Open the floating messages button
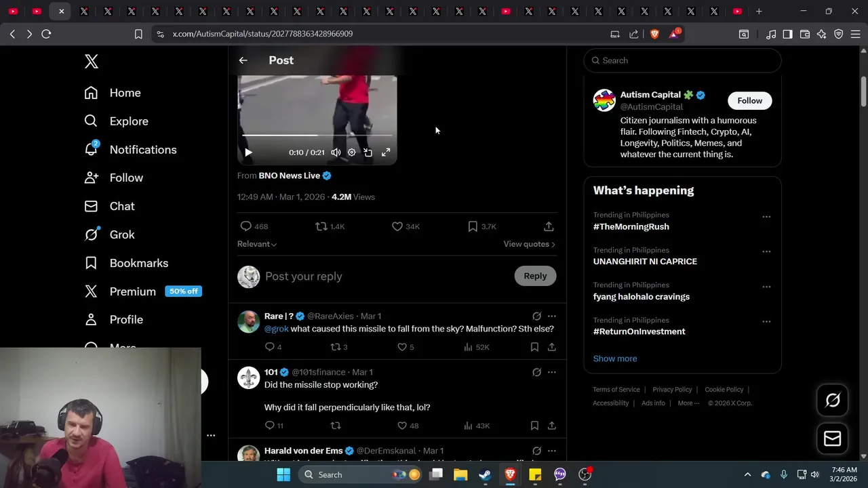Image resolution: width=868 pixels, height=488 pixels. pos(832,439)
